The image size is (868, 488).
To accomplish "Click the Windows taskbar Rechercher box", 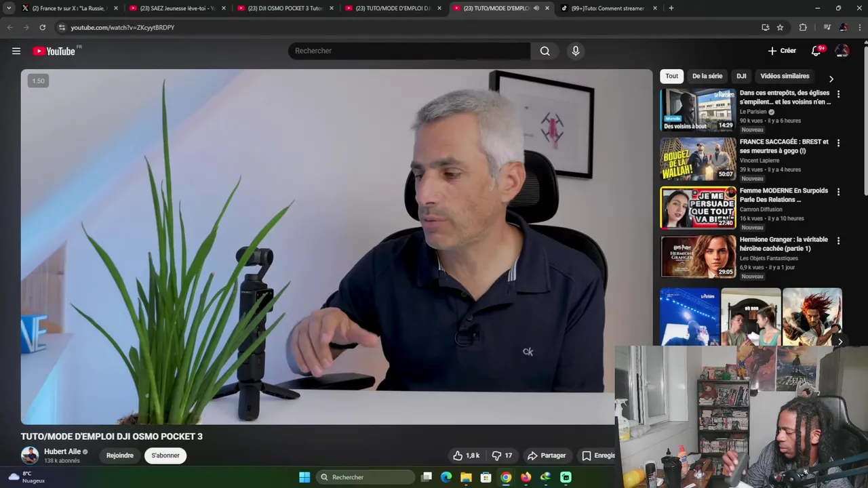I will (x=366, y=477).
